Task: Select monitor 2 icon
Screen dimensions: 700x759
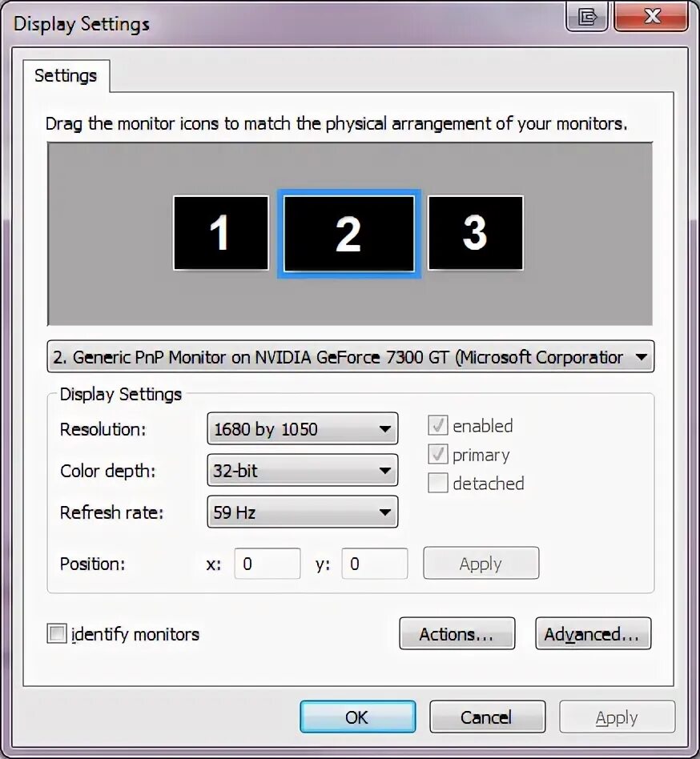Action: coord(348,234)
